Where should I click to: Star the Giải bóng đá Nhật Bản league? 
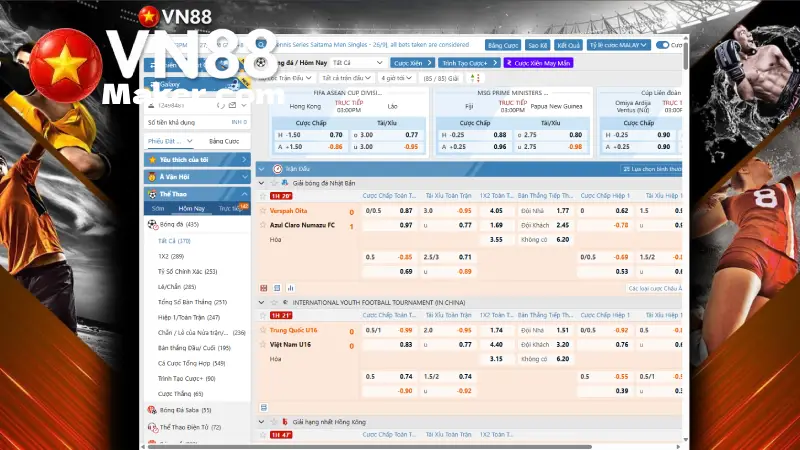pos(274,183)
